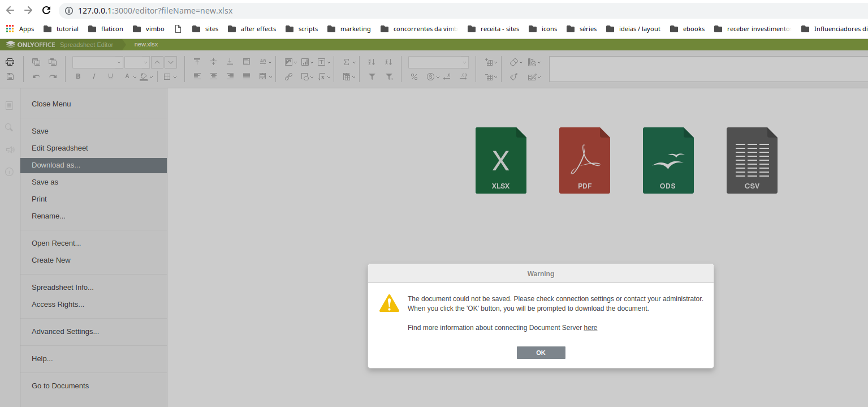Viewport: 868px width, 407px height.
Task: Open the font name dropdown
Action: pos(97,62)
